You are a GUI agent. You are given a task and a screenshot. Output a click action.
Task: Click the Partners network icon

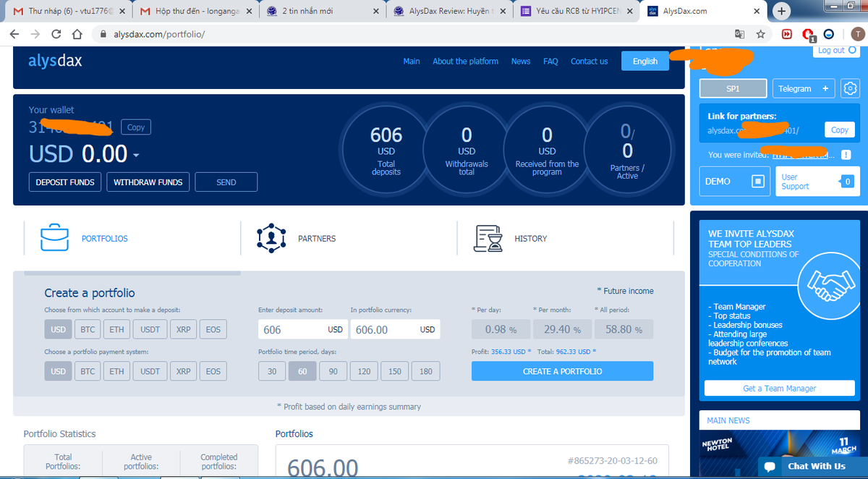click(x=271, y=238)
